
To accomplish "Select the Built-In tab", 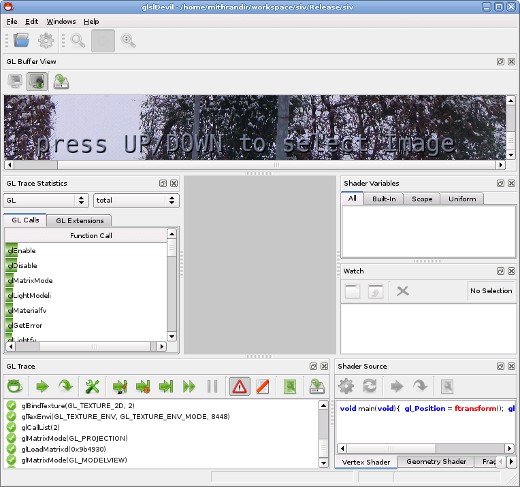I will 384,199.
